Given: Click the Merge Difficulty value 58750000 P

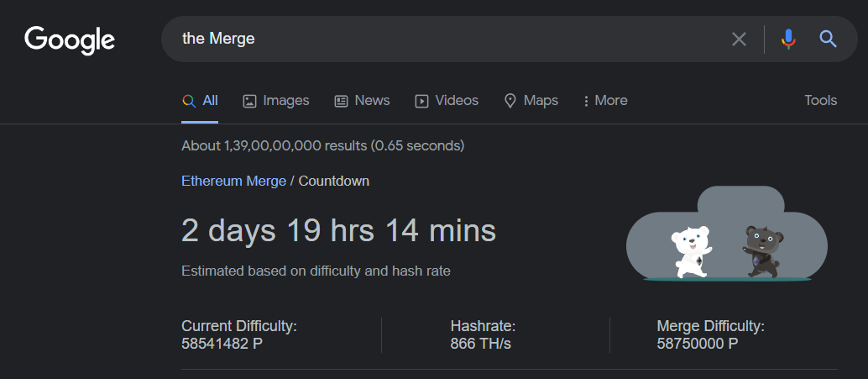Looking at the screenshot, I should point(698,344).
